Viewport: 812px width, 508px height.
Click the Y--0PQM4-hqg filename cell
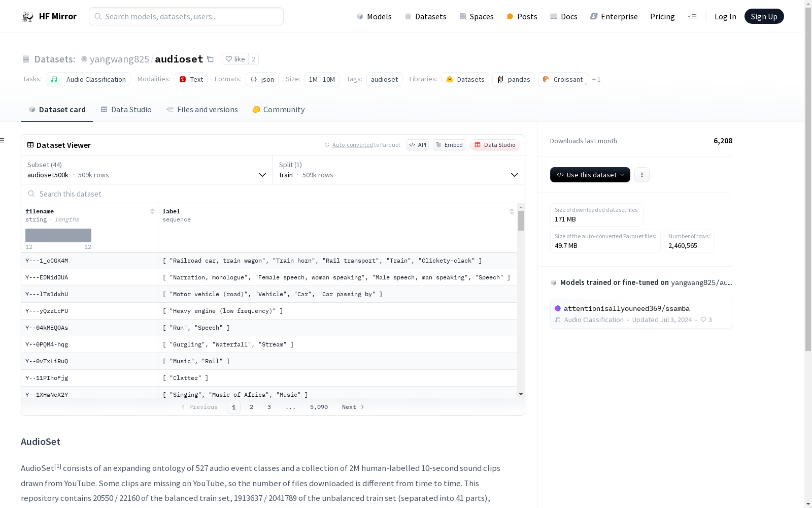[x=89, y=344]
